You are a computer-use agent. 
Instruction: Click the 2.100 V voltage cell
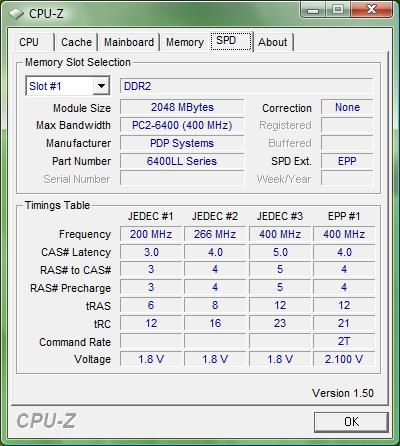coord(344,359)
